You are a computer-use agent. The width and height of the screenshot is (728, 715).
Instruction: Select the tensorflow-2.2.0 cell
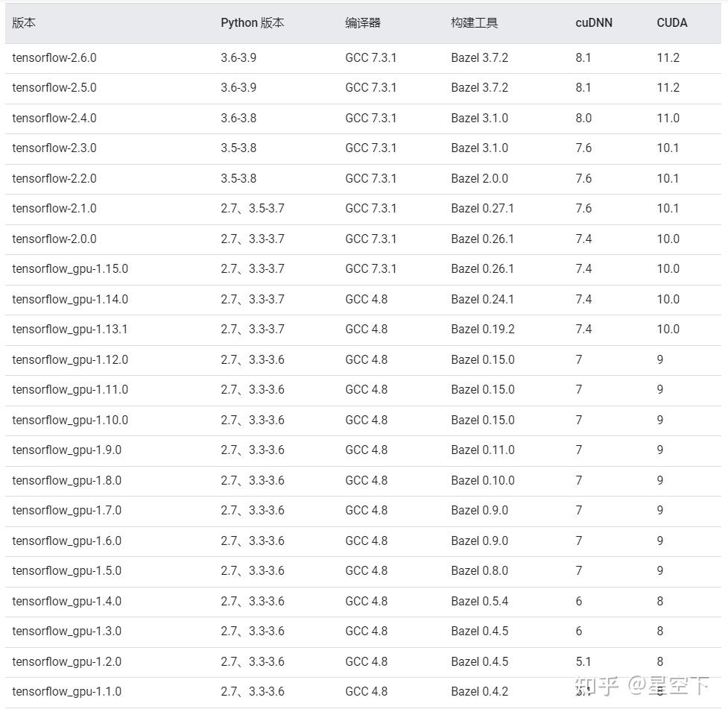tap(54, 178)
